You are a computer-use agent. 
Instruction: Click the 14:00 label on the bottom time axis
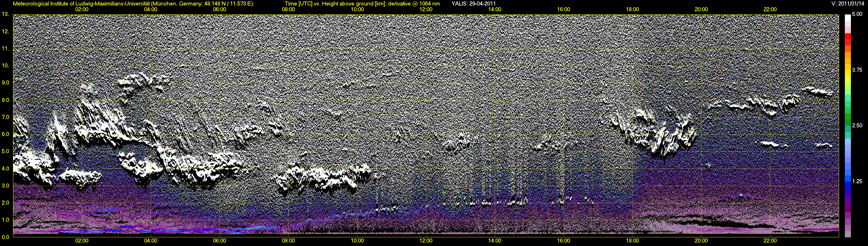495,241
